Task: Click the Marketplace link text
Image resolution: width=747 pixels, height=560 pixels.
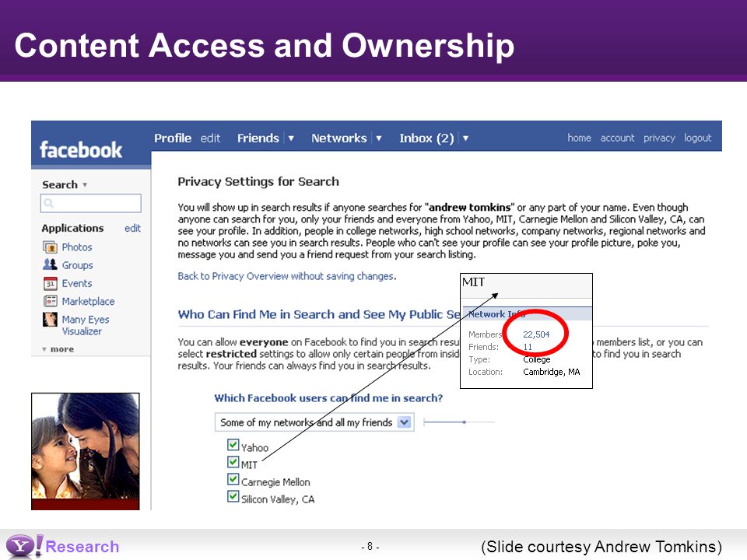Action: [x=88, y=302]
